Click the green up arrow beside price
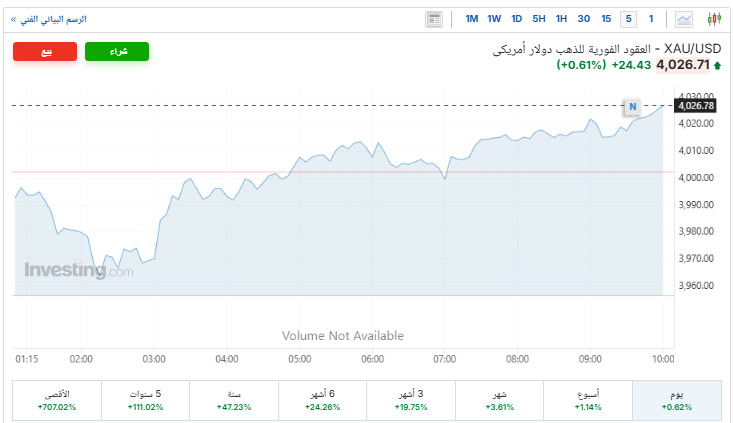Image resolution: width=733 pixels, height=423 pixels. 717,66
